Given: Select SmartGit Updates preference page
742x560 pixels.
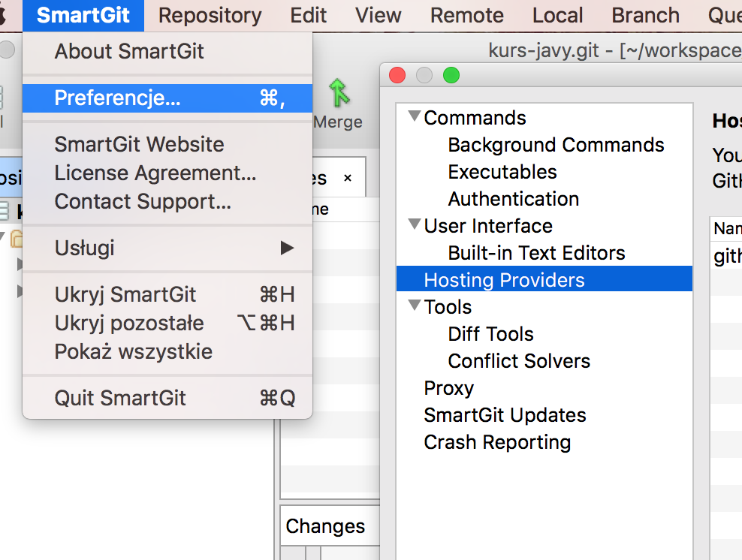Looking at the screenshot, I should (x=505, y=415).
